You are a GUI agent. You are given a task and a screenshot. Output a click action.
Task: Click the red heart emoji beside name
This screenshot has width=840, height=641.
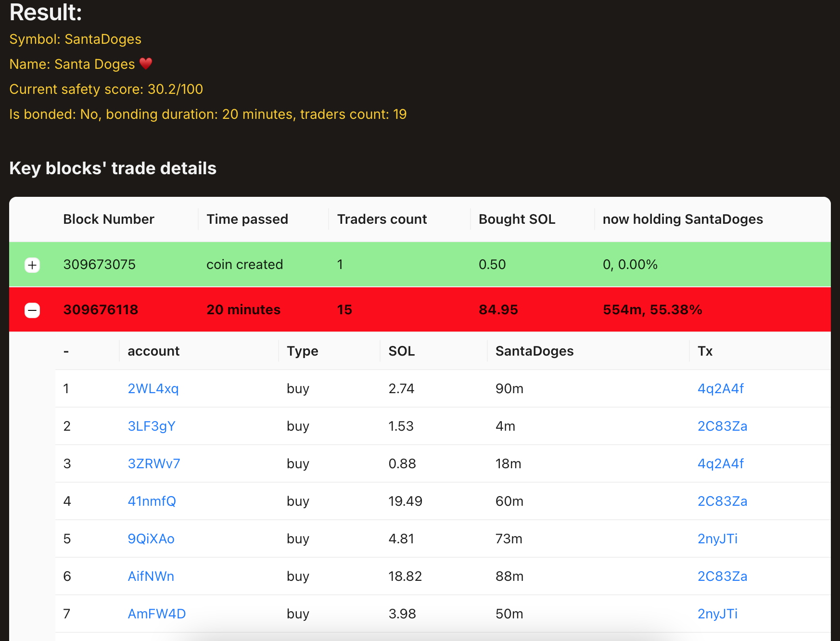146,64
